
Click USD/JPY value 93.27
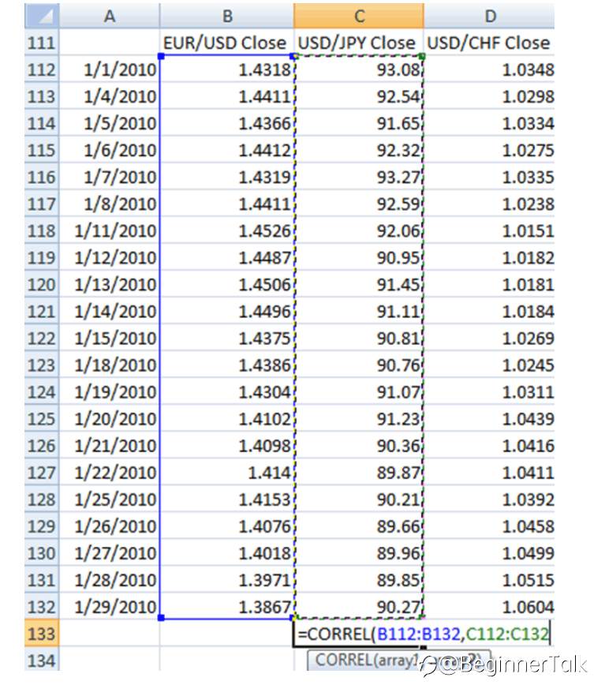click(x=359, y=176)
